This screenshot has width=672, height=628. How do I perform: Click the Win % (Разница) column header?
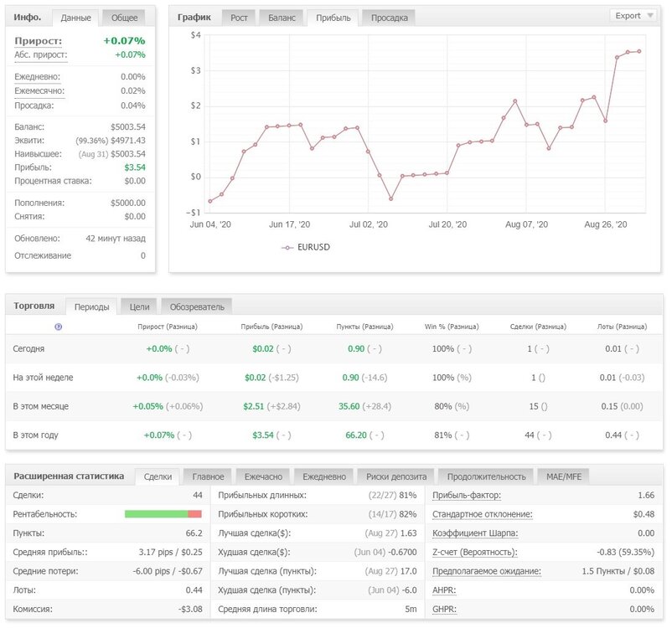[452, 327]
